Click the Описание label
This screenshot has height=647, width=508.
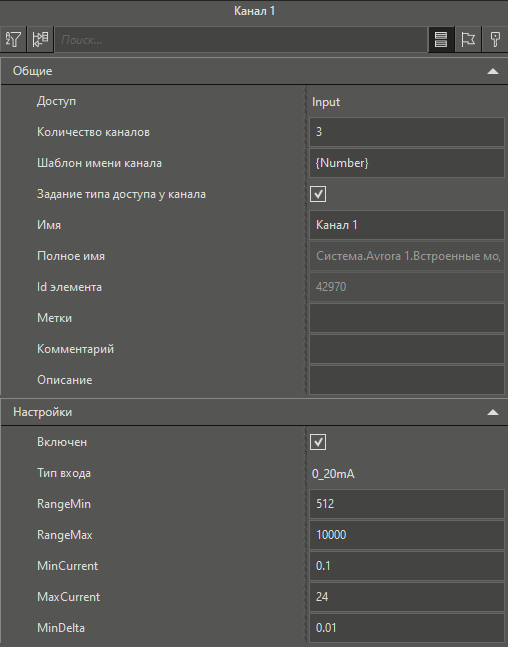[x=65, y=380]
